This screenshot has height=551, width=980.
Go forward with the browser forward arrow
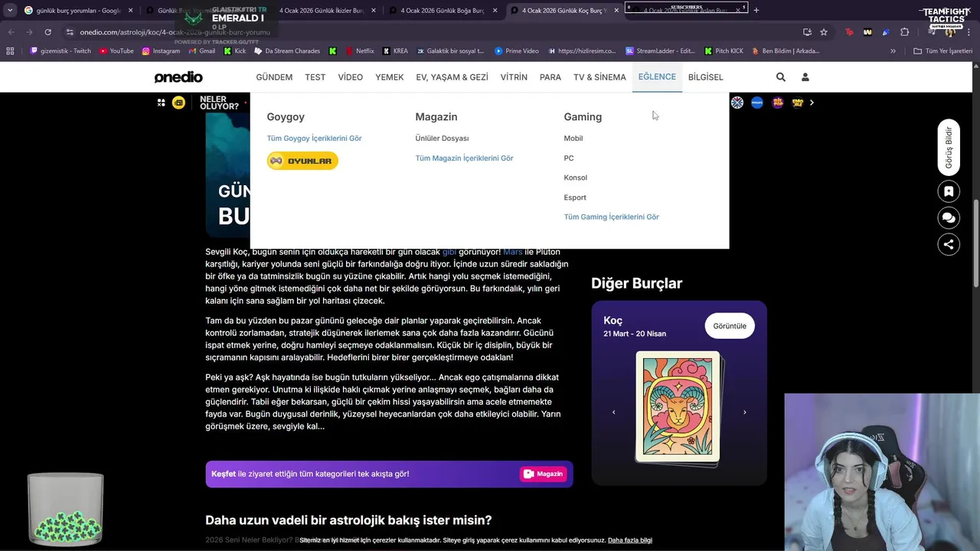tap(29, 32)
